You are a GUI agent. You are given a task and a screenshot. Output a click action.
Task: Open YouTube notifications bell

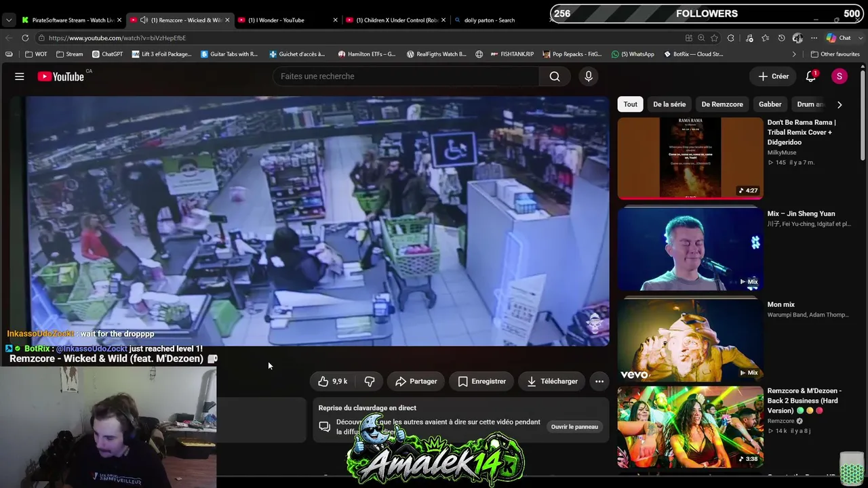(x=810, y=77)
